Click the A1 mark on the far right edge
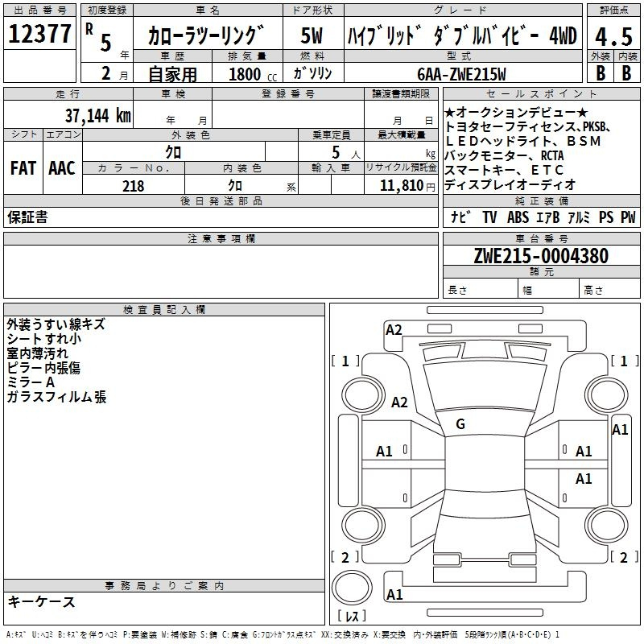 (620, 430)
